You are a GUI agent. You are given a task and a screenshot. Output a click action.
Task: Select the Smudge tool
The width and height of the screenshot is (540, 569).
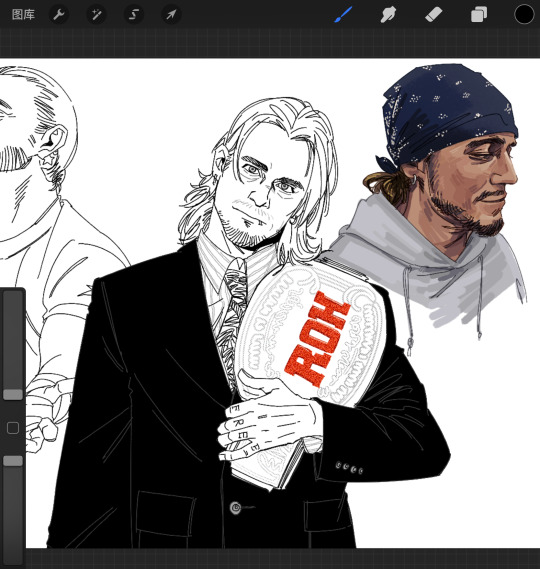[388, 15]
